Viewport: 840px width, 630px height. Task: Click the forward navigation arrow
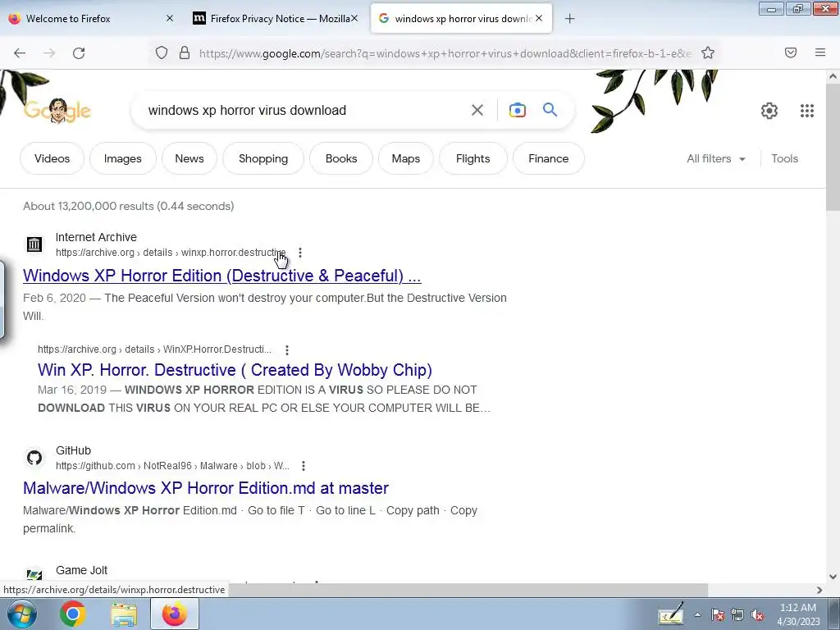pos(49,53)
